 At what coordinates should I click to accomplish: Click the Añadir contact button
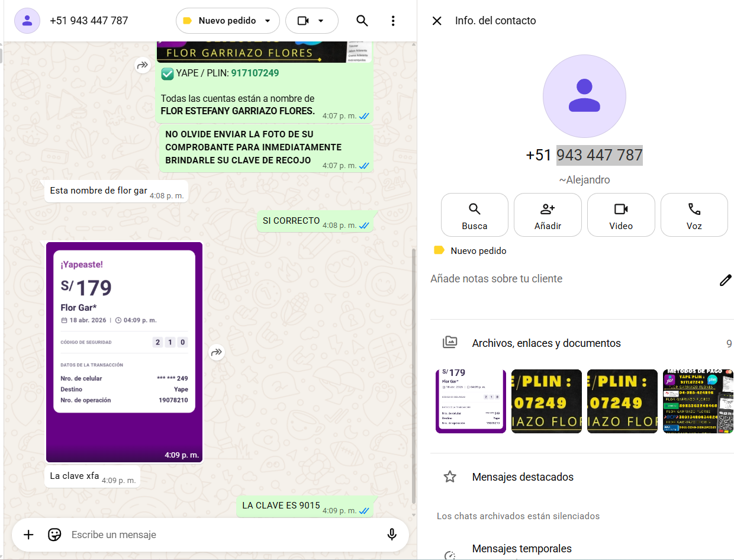click(548, 215)
